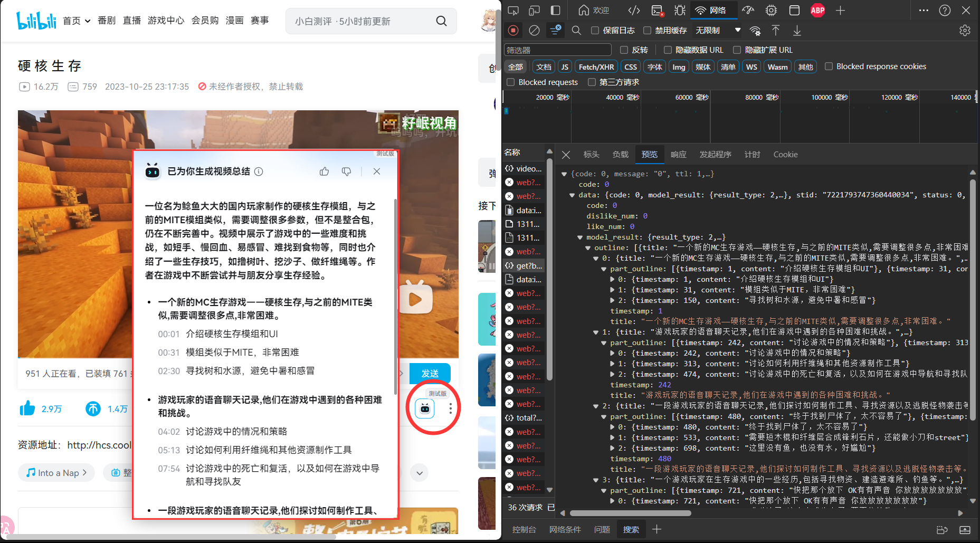This screenshot has width=980, height=543.
Task: Open DevTools network settings gear
Action: [965, 31]
